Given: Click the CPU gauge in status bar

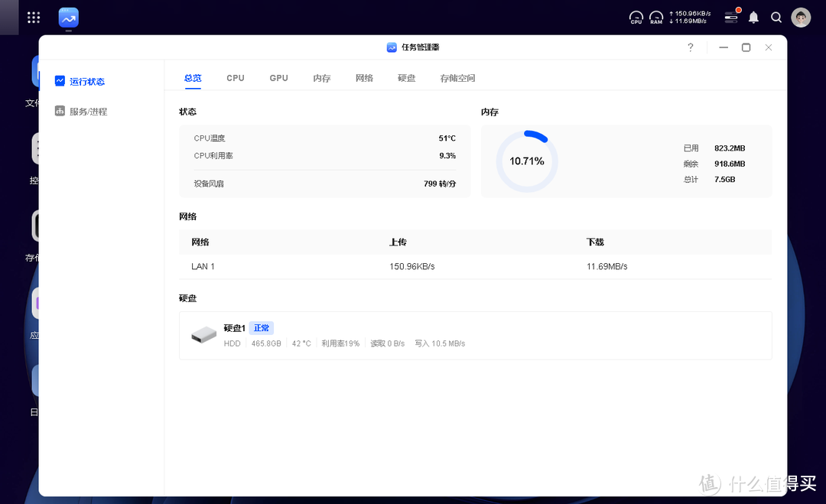Looking at the screenshot, I should point(636,17).
